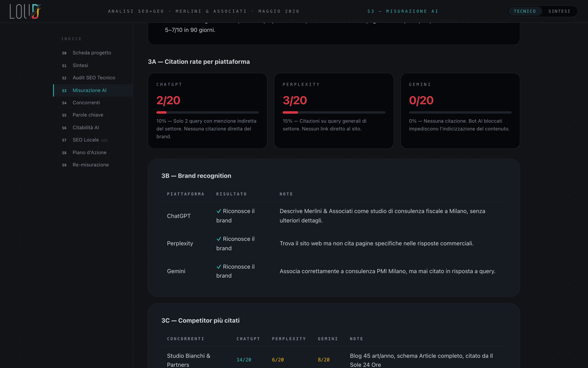The image size is (588, 368).
Task: Switch to the TECNICO view
Action: click(x=525, y=11)
